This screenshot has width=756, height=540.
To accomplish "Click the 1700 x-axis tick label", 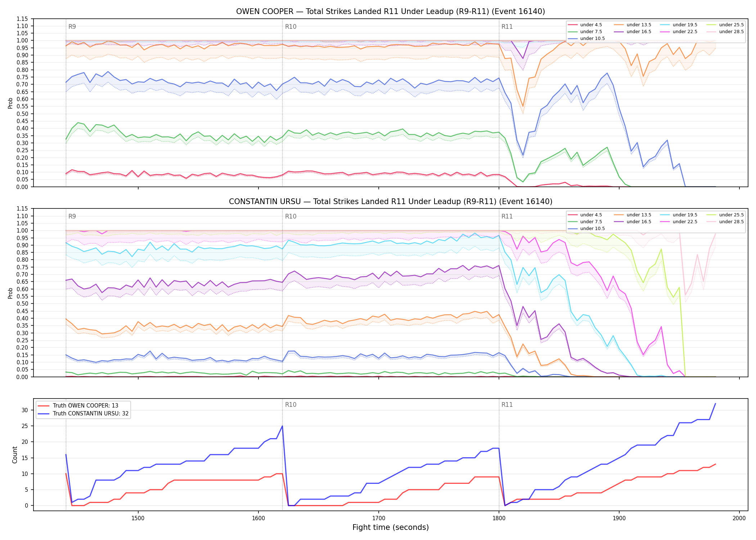I will tap(378, 518).
